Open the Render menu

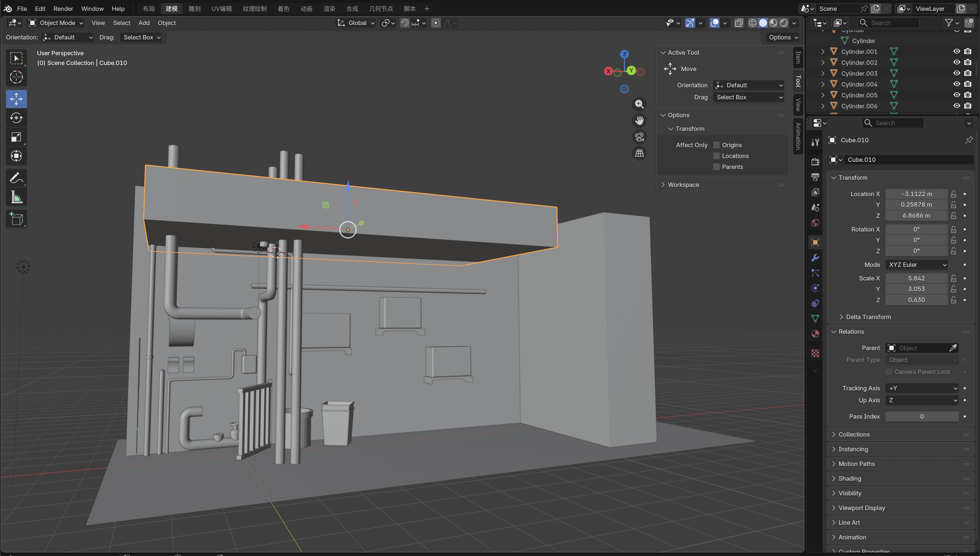click(63, 8)
